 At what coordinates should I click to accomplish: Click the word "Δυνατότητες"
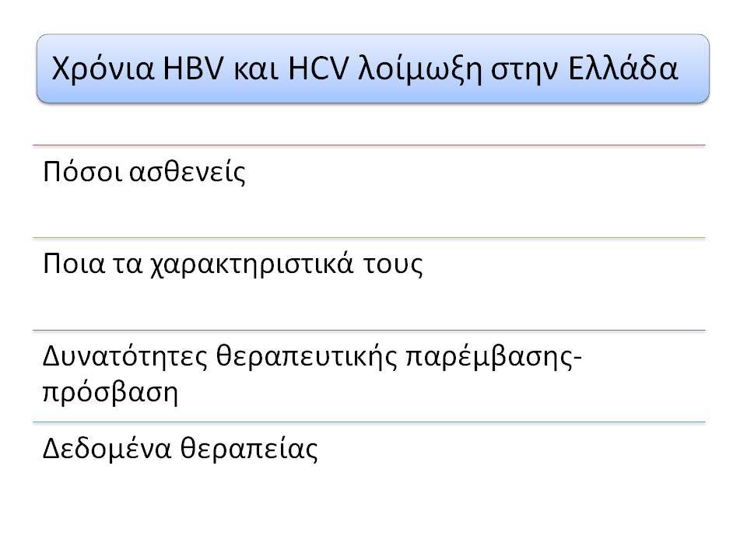pos(125,355)
